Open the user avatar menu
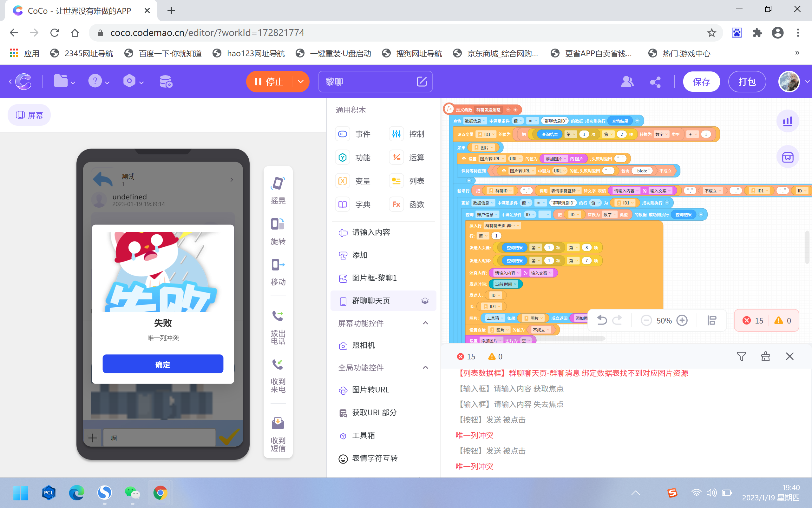The width and height of the screenshot is (812, 508). point(789,81)
